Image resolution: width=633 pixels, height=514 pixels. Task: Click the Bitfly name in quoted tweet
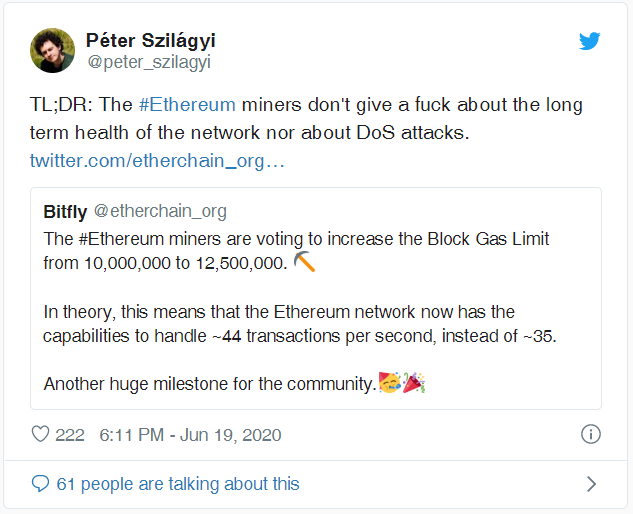click(x=65, y=211)
